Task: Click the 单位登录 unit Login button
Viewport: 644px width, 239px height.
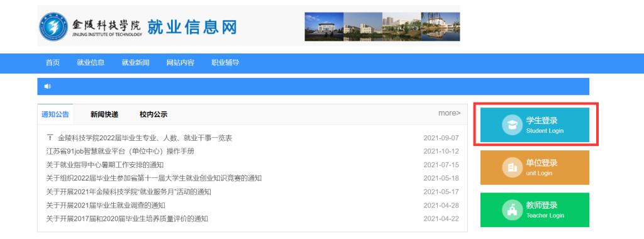Action: [535, 167]
